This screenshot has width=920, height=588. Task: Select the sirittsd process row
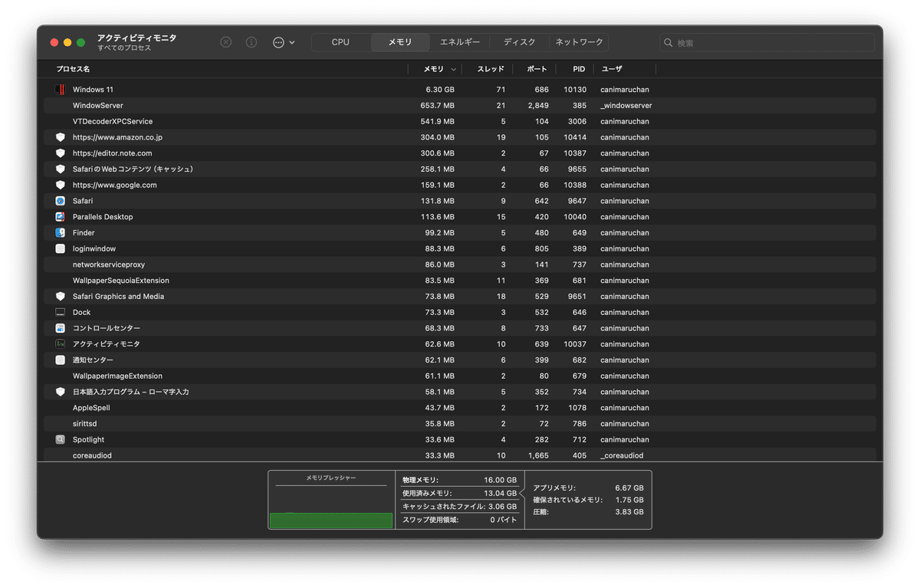(x=460, y=424)
